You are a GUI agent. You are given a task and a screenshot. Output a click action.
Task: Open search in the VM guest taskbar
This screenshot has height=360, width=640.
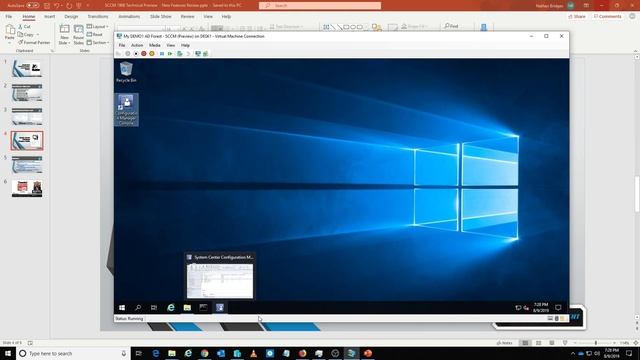tap(138, 308)
